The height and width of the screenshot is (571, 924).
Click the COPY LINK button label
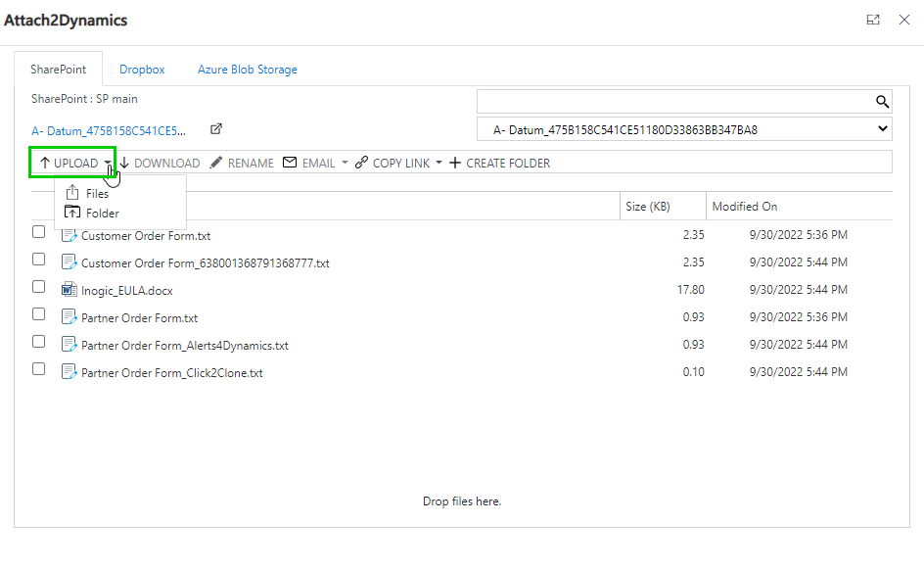401,163
